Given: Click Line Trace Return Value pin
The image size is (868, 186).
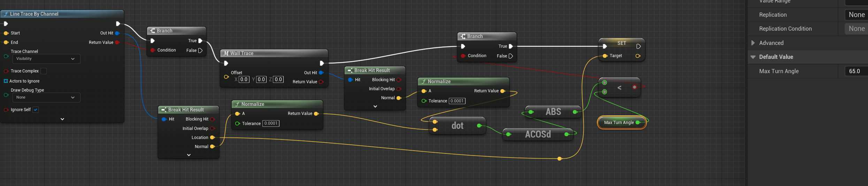Looking at the screenshot, I should [x=117, y=42].
